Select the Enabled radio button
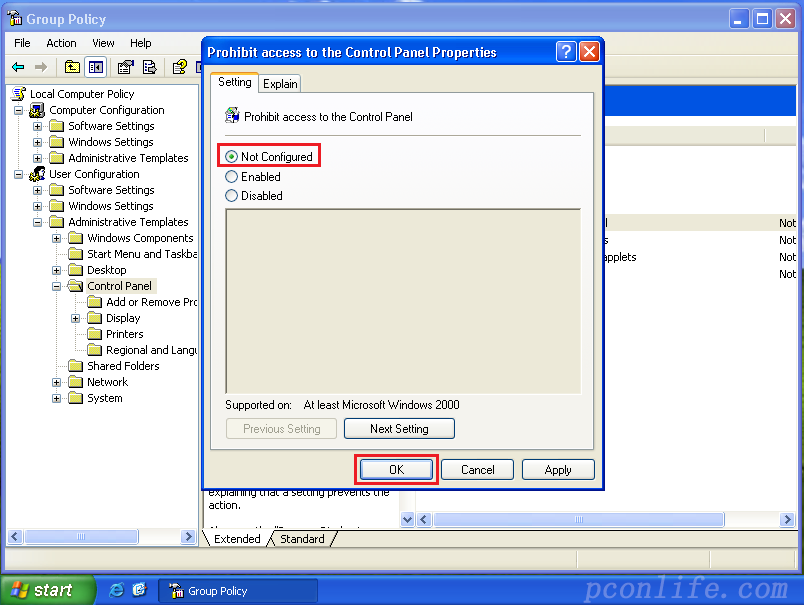This screenshot has width=804, height=605. tap(232, 177)
